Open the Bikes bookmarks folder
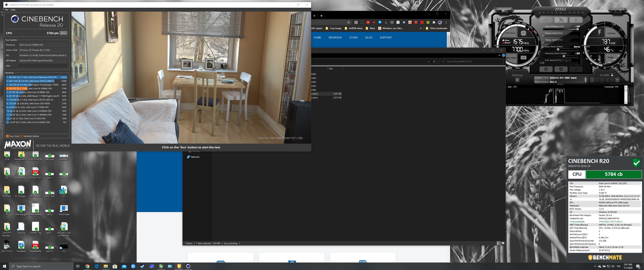 pyautogui.click(x=370, y=28)
